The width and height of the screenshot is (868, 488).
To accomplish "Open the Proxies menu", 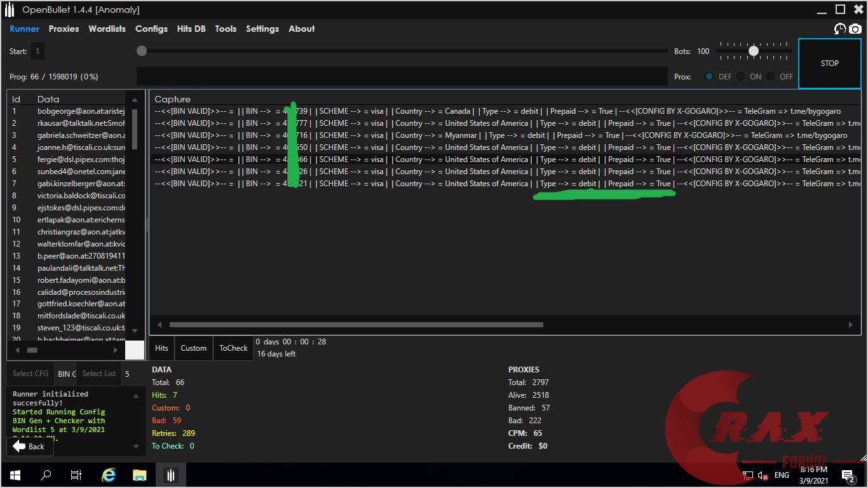I will 64,29.
